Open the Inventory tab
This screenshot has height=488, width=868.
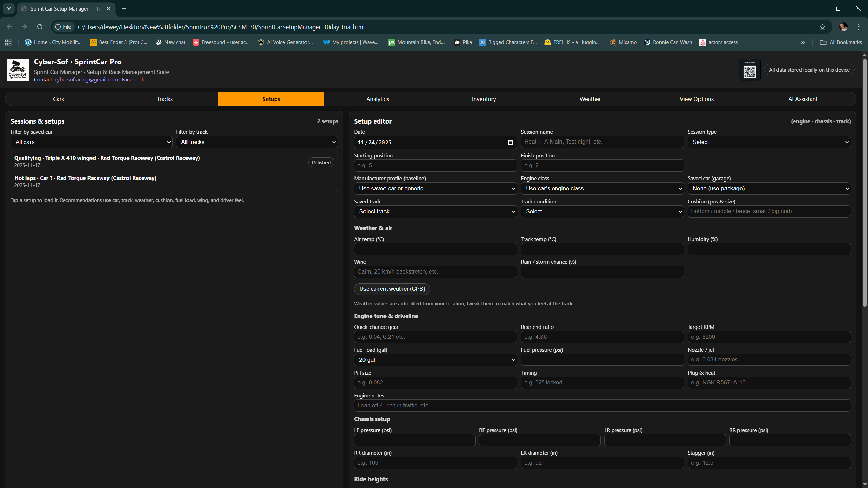[484, 99]
